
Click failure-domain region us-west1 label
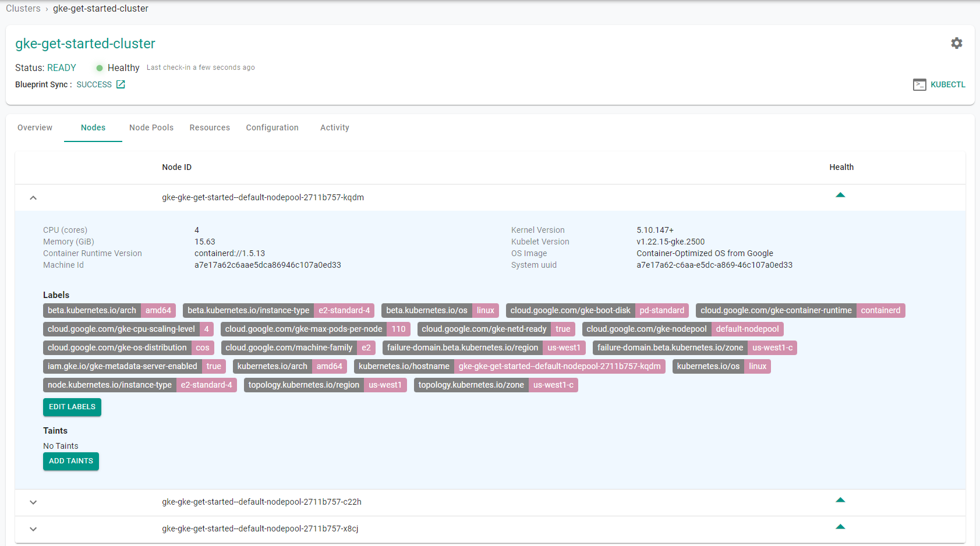(x=484, y=348)
